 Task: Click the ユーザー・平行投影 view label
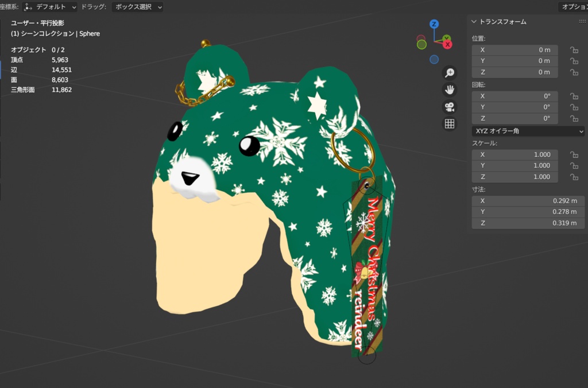pos(37,23)
